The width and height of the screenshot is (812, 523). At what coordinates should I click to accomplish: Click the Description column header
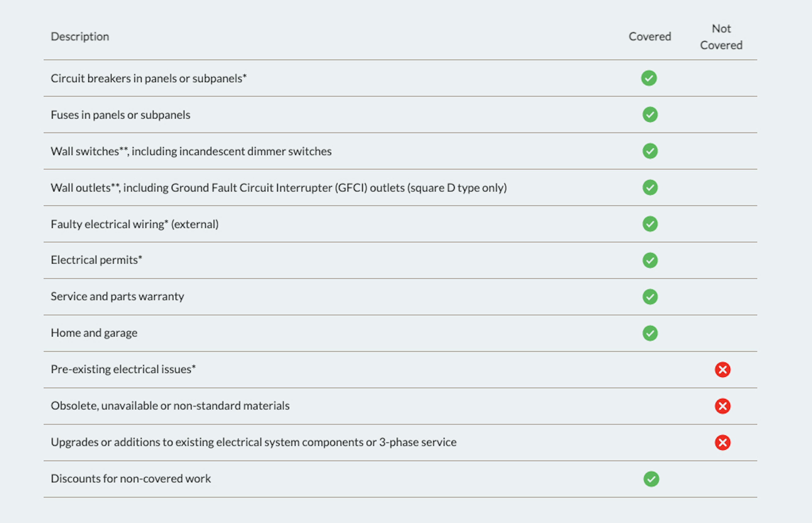80,37
